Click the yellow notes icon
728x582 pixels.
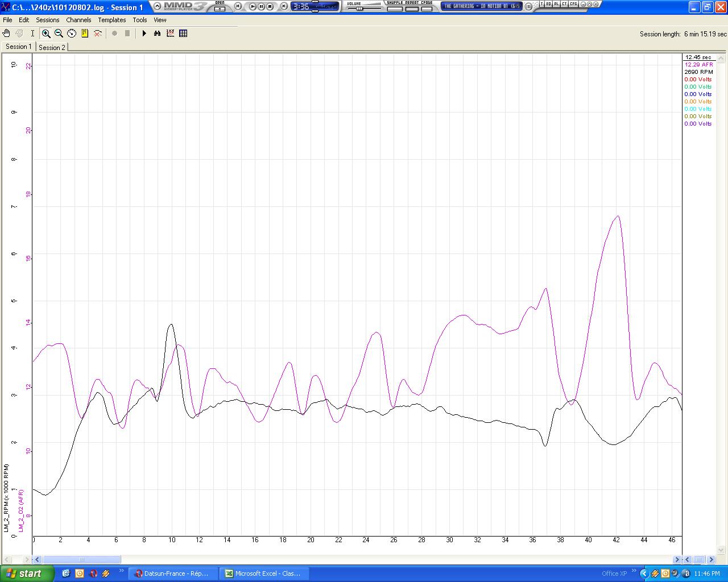point(85,34)
